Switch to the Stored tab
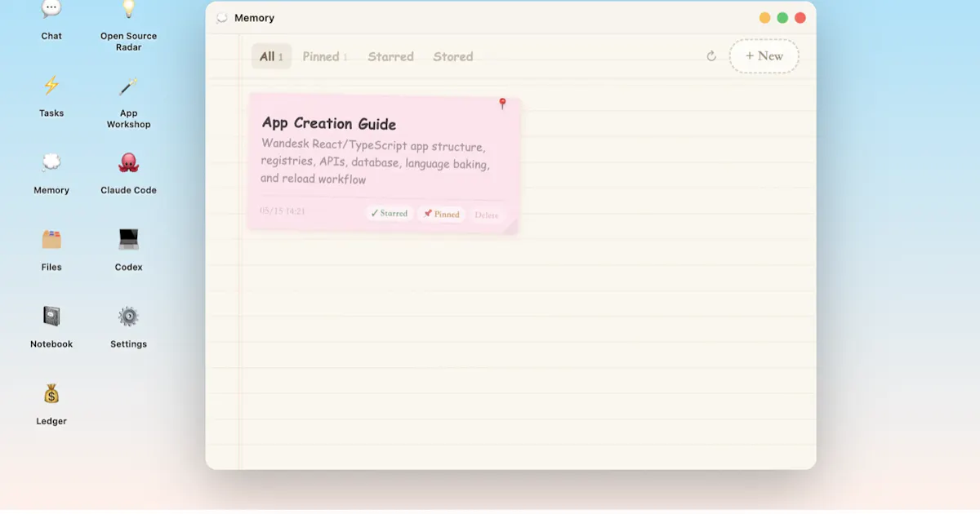The image size is (980, 514). pyautogui.click(x=453, y=56)
